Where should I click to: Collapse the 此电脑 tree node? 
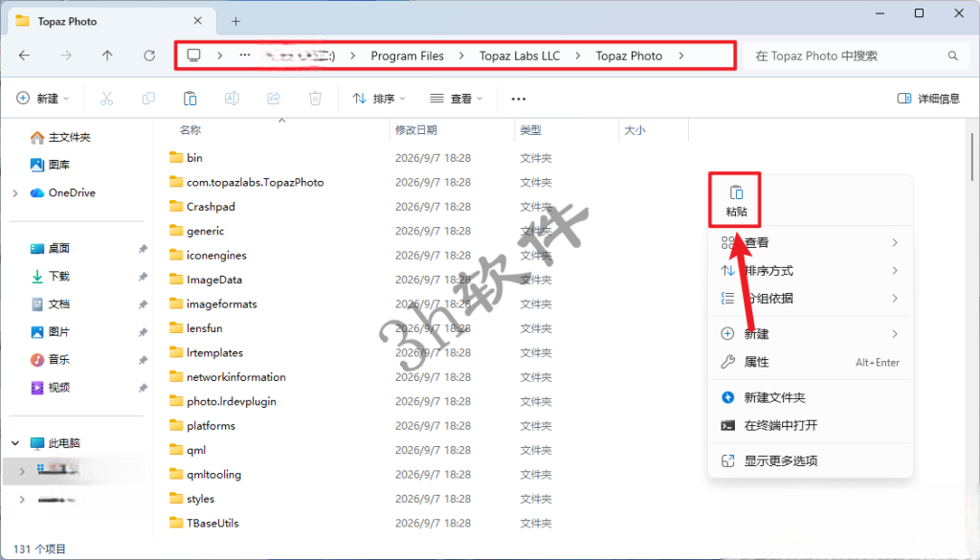(x=15, y=443)
